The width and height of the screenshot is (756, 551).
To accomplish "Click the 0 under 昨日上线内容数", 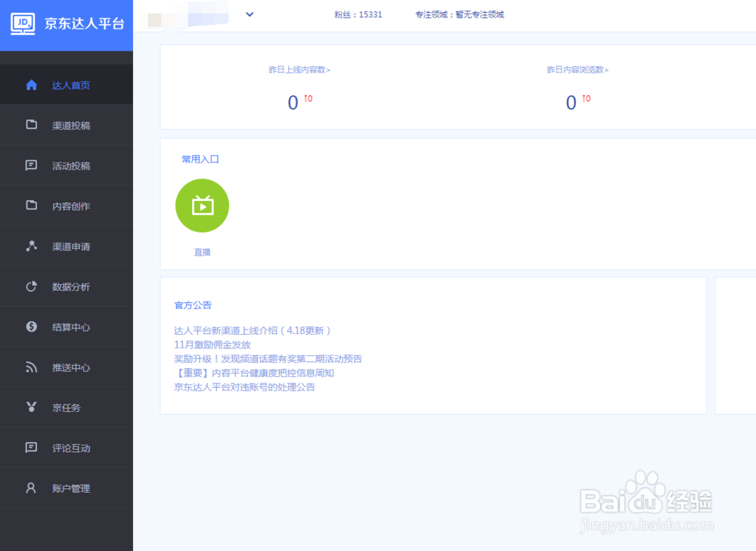I will 293,103.
